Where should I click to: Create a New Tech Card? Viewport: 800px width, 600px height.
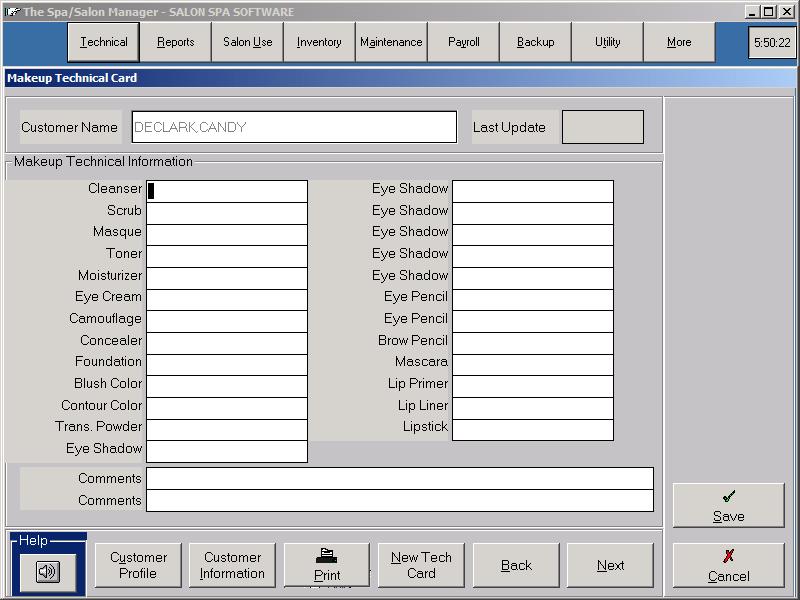click(421, 565)
